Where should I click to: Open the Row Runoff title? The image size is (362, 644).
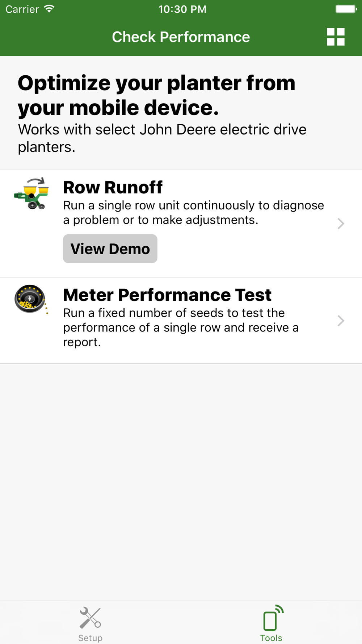(x=113, y=187)
